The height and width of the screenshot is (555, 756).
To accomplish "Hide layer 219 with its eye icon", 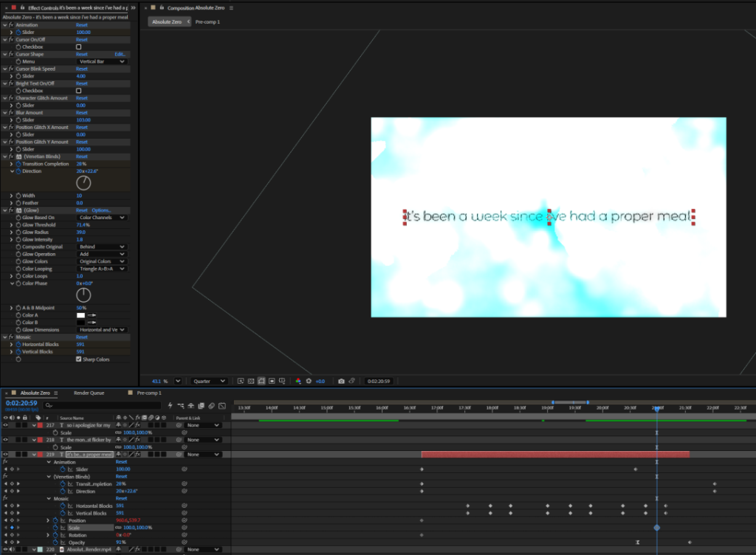I will pos(6,455).
